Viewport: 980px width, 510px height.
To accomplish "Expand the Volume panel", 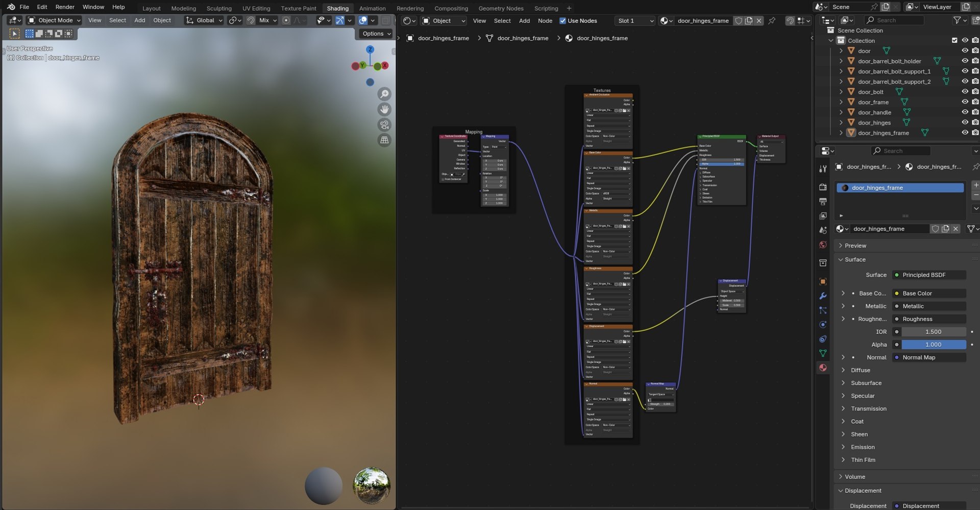I will [855, 477].
